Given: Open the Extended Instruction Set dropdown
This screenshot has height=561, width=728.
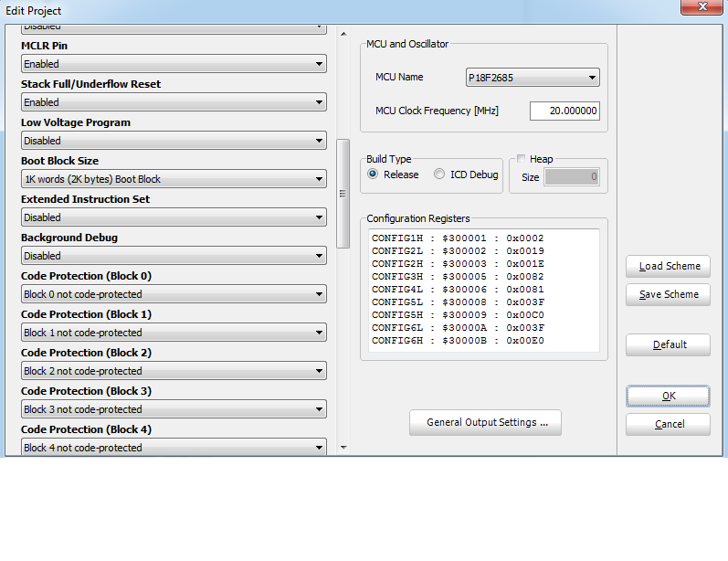Looking at the screenshot, I should click(x=174, y=217).
